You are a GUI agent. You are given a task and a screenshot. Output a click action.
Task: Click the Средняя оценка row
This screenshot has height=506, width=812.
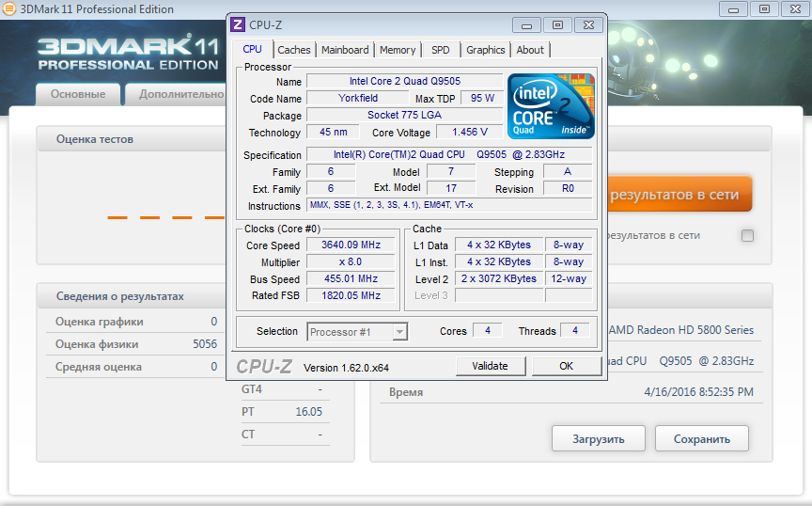pyautogui.click(x=136, y=367)
